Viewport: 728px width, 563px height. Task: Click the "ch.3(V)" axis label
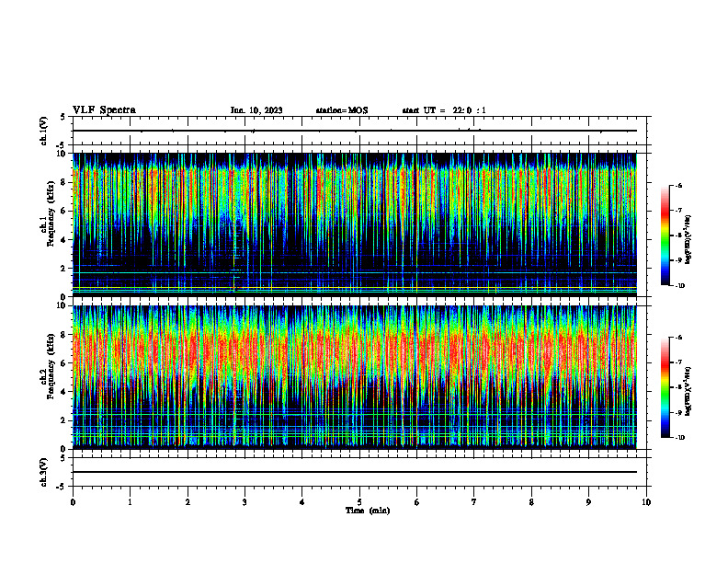click(44, 472)
